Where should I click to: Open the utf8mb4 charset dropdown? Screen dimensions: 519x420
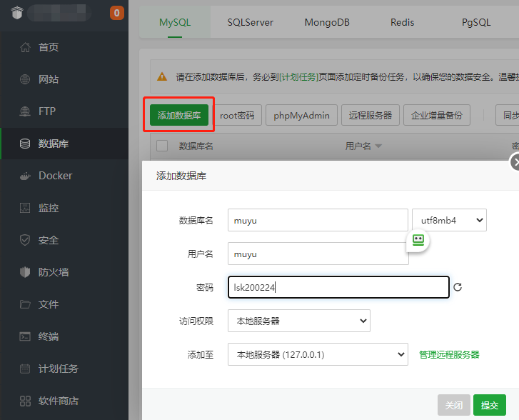pyautogui.click(x=449, y=220)
